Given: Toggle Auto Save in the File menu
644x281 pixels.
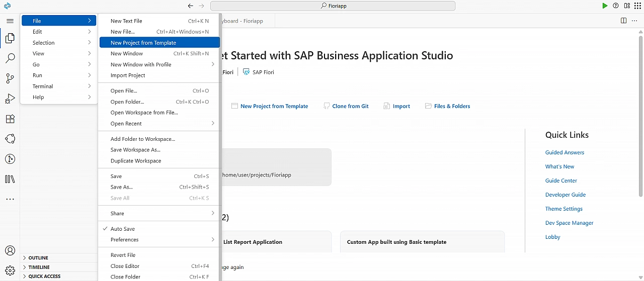Looking at the screenshot, I should 123,229.
